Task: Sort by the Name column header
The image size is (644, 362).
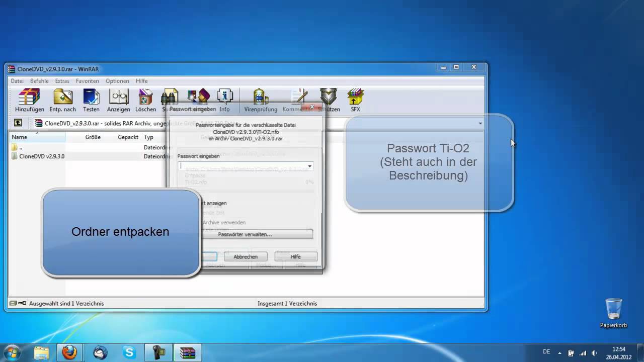Action: click(x=37, y=137)
